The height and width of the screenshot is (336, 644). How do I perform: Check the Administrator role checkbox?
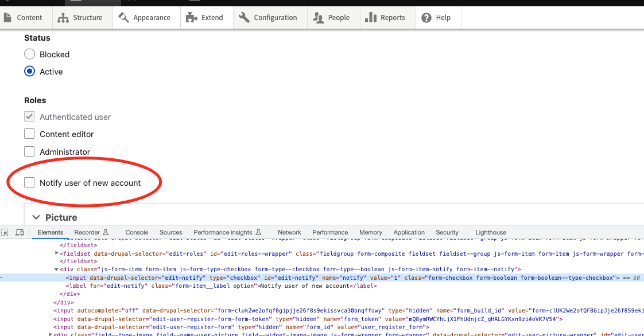[29, 151]
